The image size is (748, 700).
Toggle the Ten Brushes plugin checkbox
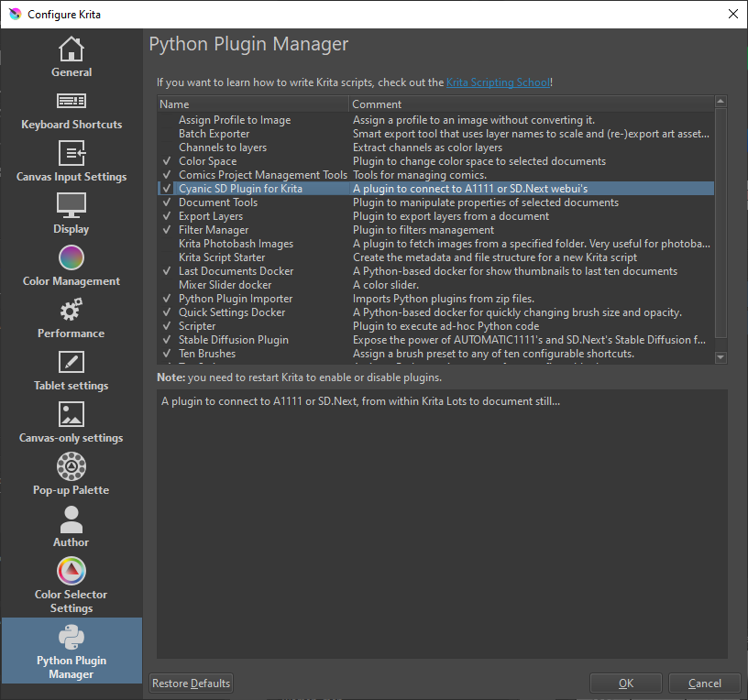coord(166,354)
